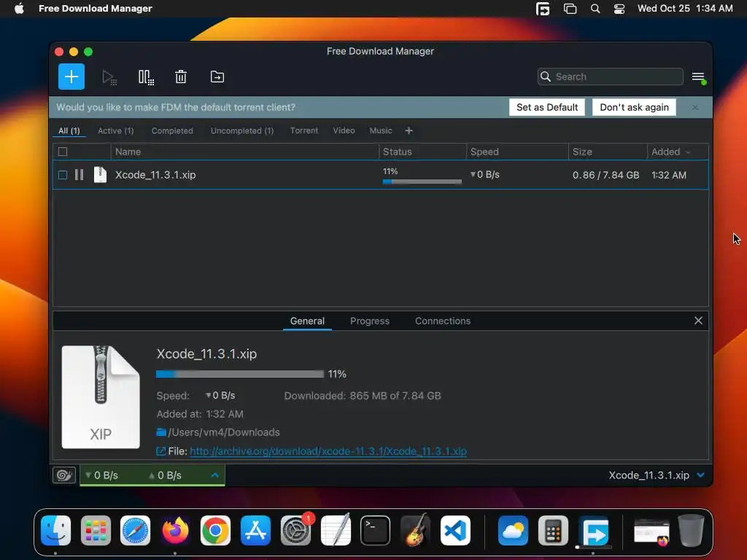Open Launchpad from the dock
This screenshot has height=560, width=747.
[96, 531]
